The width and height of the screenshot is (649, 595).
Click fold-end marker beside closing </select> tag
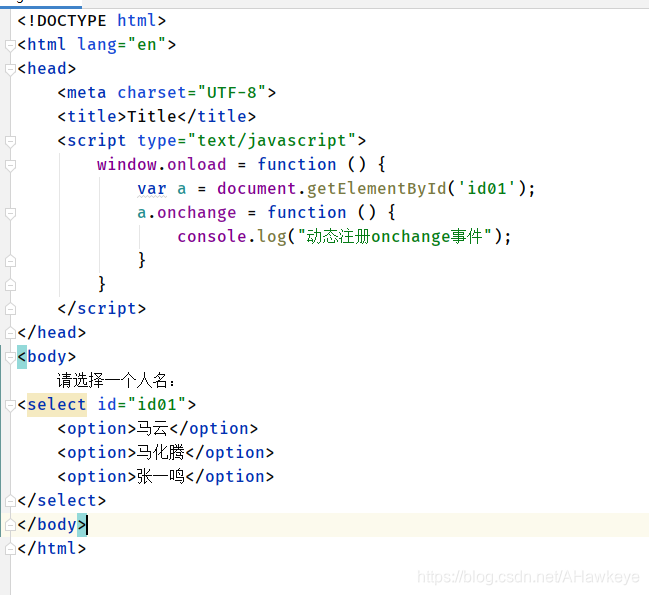tap(10, 501)
